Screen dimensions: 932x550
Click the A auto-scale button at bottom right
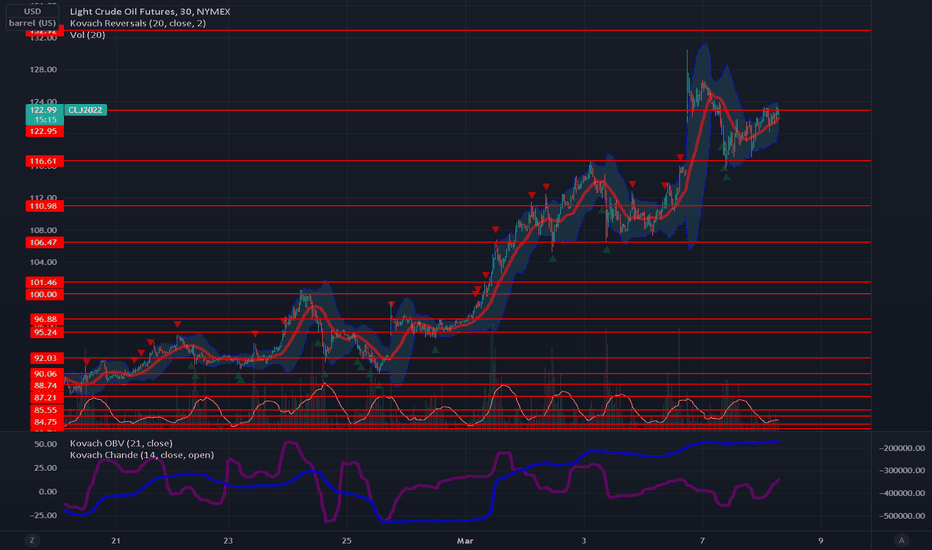tap(901, 540)
